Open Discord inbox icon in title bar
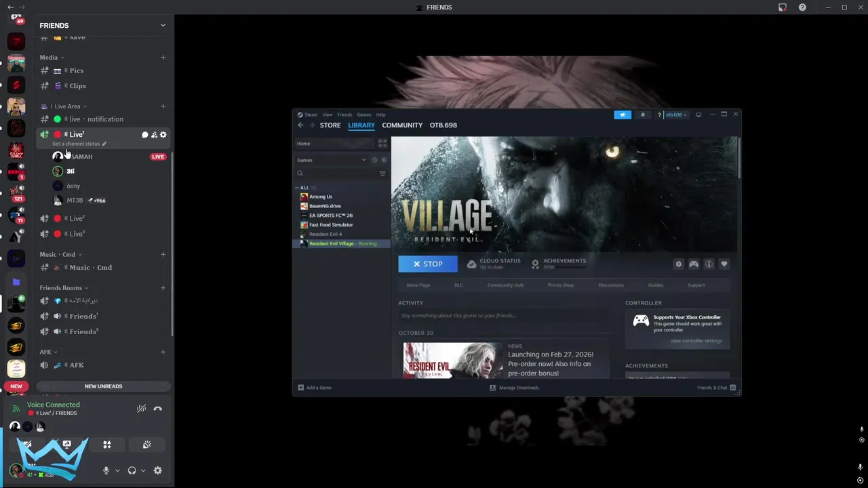The image size is (868, 488). click(x=783, y=7)
